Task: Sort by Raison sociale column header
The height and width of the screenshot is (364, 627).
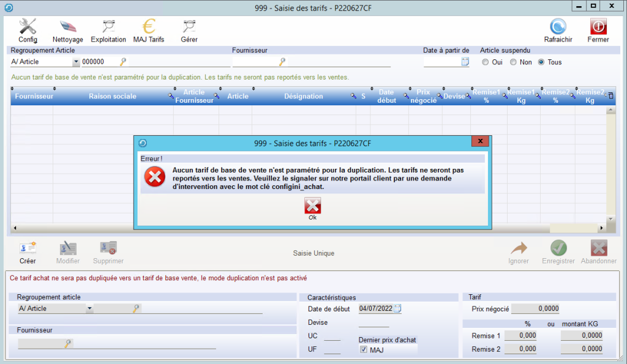Action: tap(113, 96)
